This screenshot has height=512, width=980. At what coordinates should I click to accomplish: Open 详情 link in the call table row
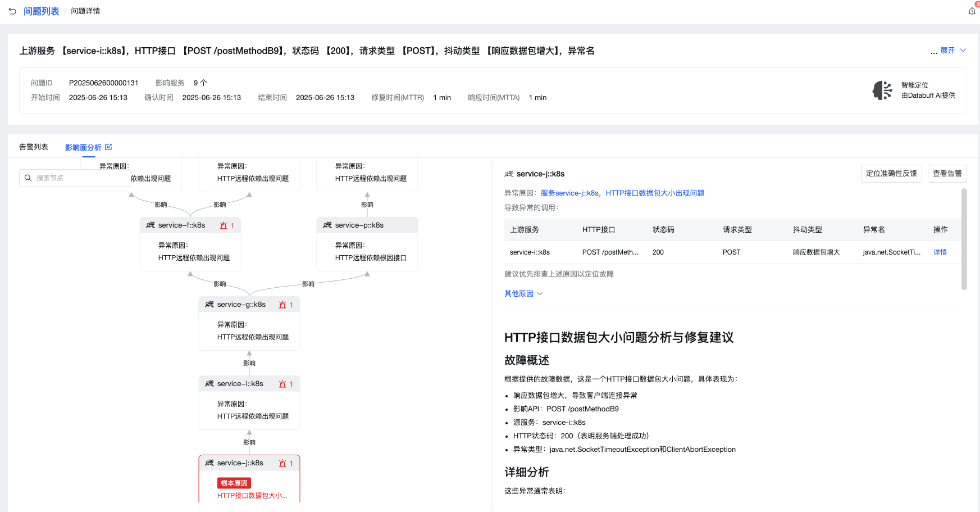940,252
